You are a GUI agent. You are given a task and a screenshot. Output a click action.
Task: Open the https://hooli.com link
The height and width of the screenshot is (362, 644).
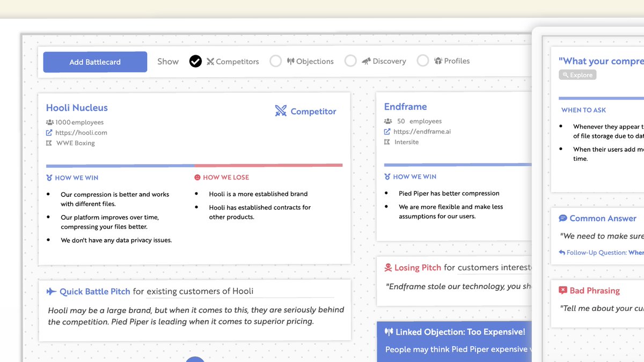81,132
